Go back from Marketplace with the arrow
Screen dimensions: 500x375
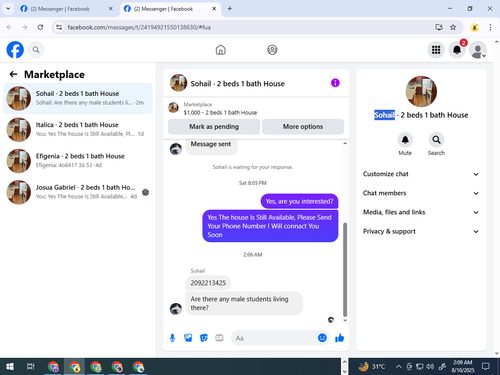point(13,74)
